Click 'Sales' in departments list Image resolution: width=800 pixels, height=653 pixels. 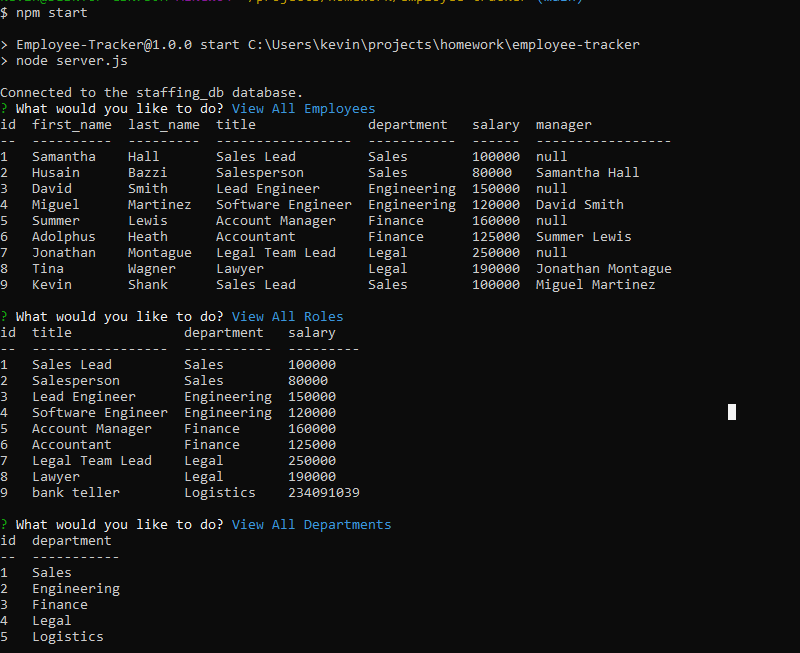(x=52, y=573)
